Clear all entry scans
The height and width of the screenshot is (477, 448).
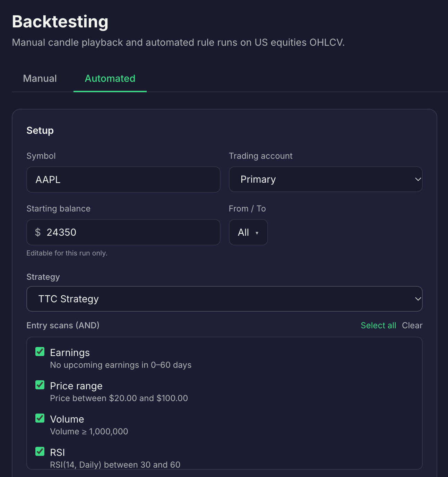click(412, 326)
